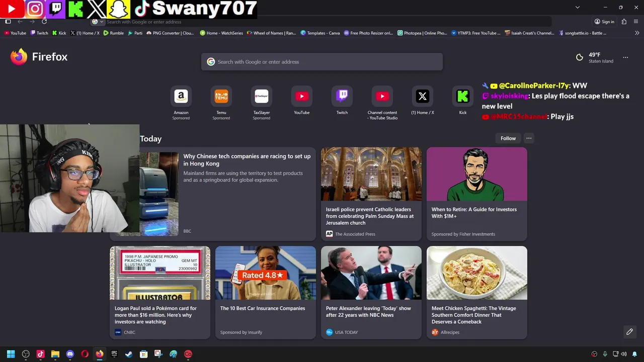Viewport: 644px width, 362px height.
Task: Open Opera browser from the taskbar
Action: 85,354
